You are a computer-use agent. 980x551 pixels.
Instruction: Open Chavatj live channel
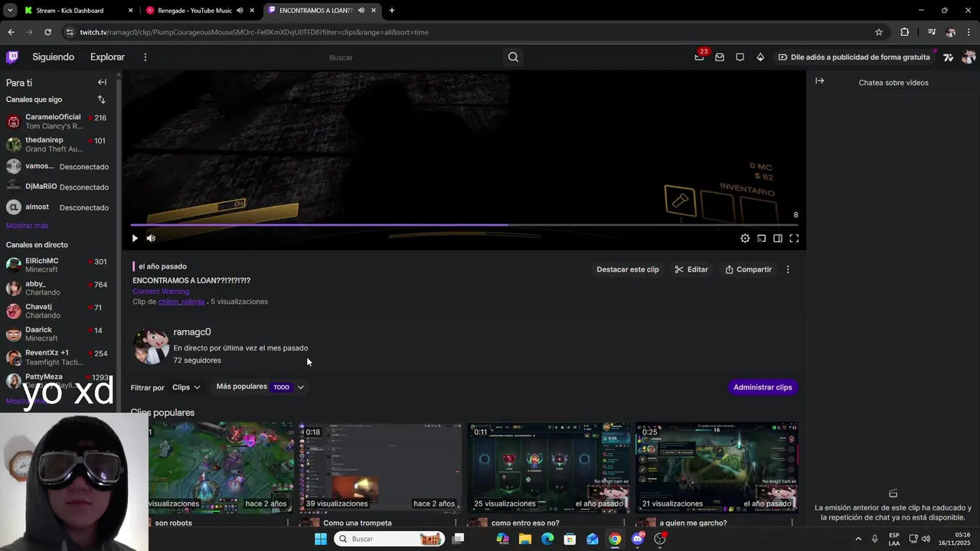(58, 311)
